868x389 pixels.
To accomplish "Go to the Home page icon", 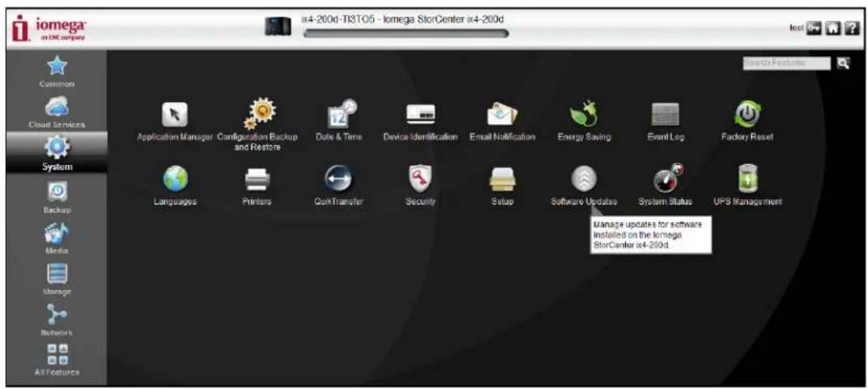I will 831,27.
